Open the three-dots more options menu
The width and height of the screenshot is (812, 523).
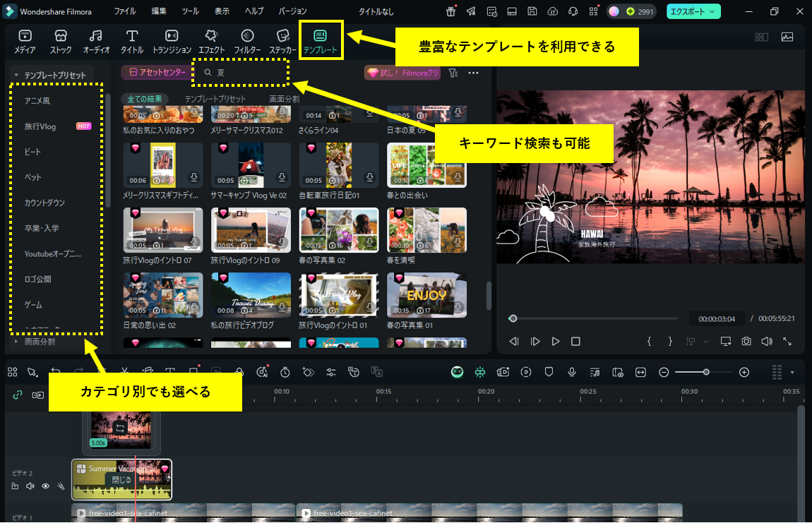click(473, 73)
